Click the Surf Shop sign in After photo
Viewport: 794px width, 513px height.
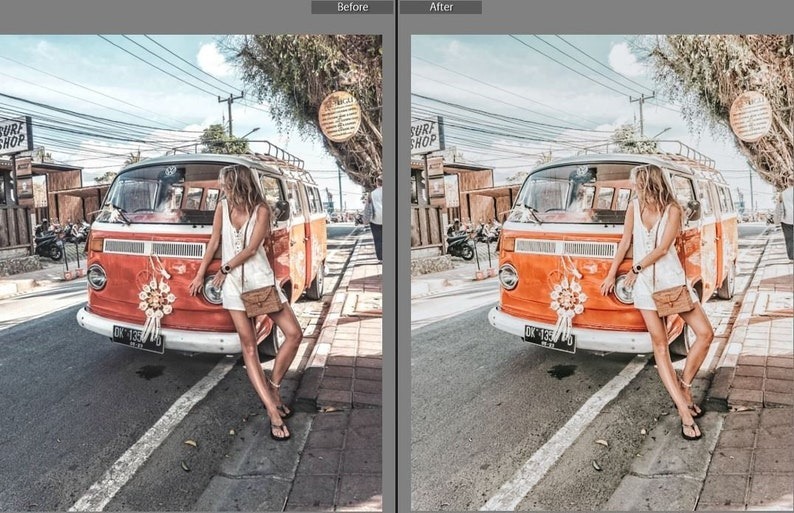click(x=426, y=135)
